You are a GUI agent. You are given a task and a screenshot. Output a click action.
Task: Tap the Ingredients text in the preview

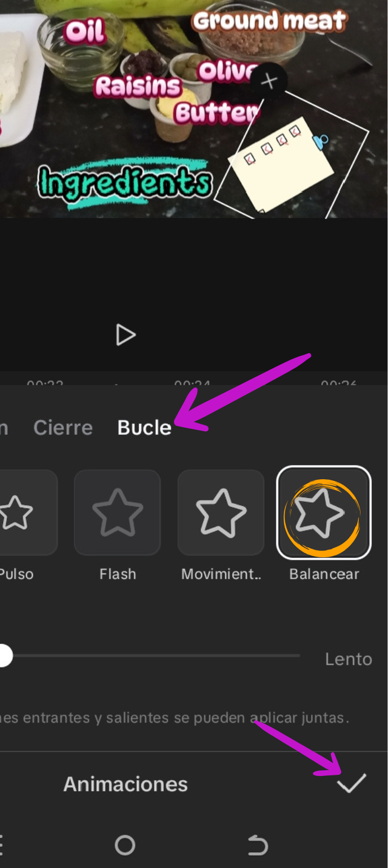[125, 182]
